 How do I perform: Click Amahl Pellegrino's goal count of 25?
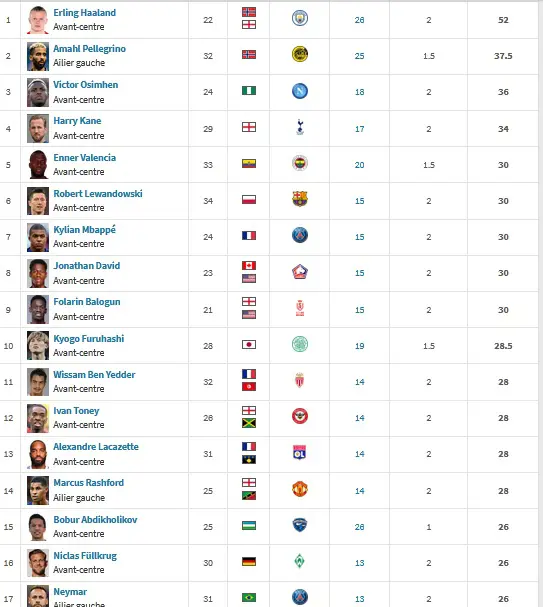point(359,56)
